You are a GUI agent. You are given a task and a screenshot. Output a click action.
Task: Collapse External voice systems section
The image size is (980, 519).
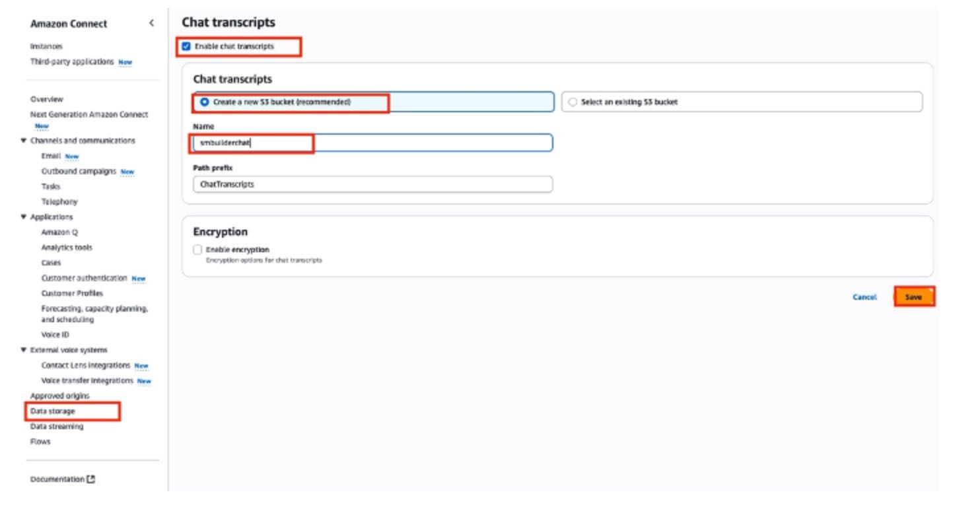24,350
